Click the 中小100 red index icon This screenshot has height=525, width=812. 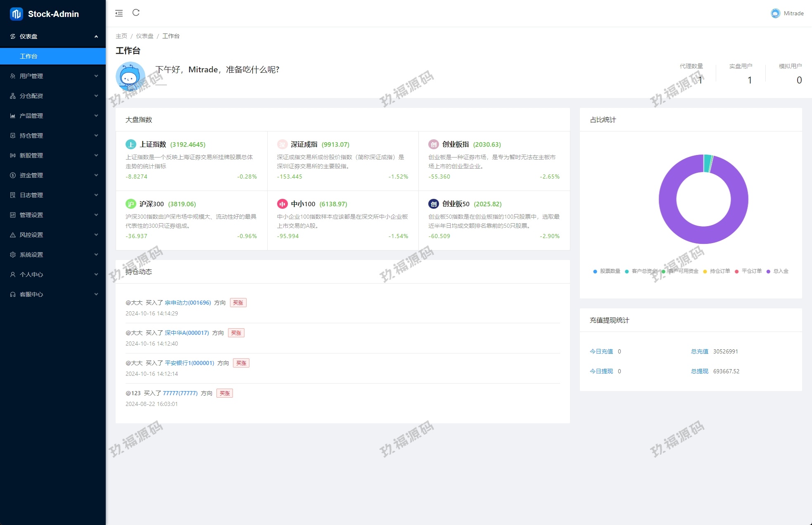(x=282, y=204)
